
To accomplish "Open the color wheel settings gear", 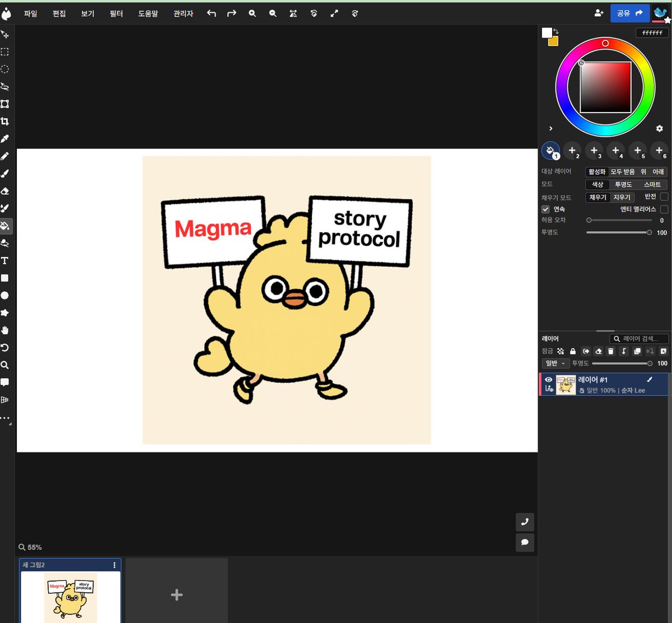I will coord(659,128).
